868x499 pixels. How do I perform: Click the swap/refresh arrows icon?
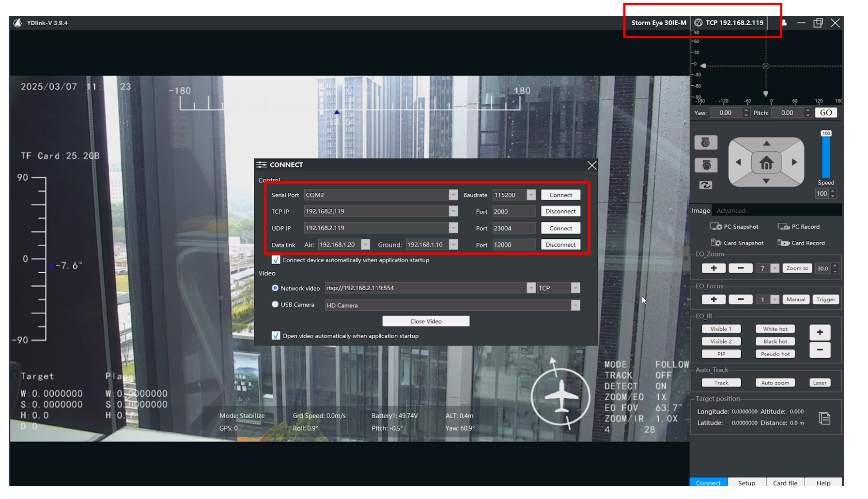pyautogui.click(x=706, y=185)
